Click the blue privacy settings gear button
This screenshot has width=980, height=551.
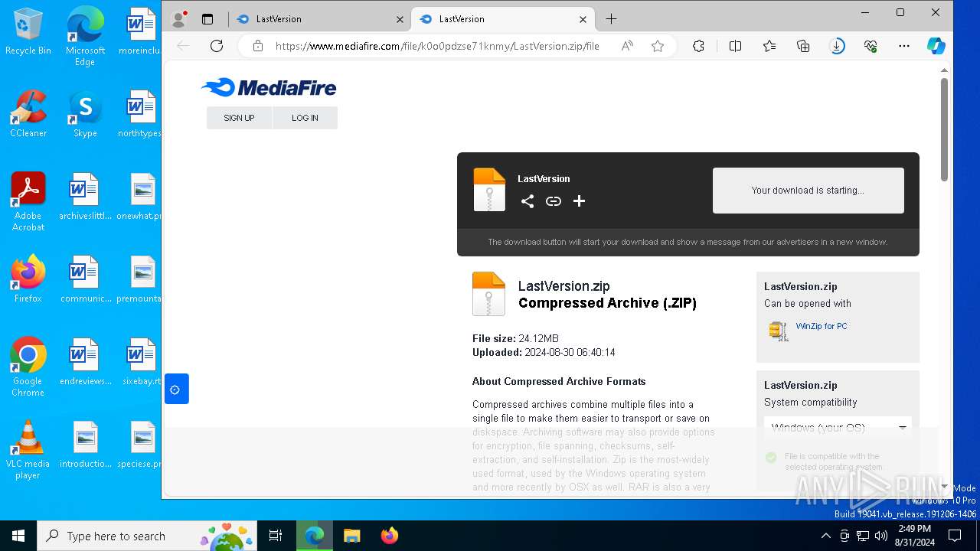pos(176,390)
